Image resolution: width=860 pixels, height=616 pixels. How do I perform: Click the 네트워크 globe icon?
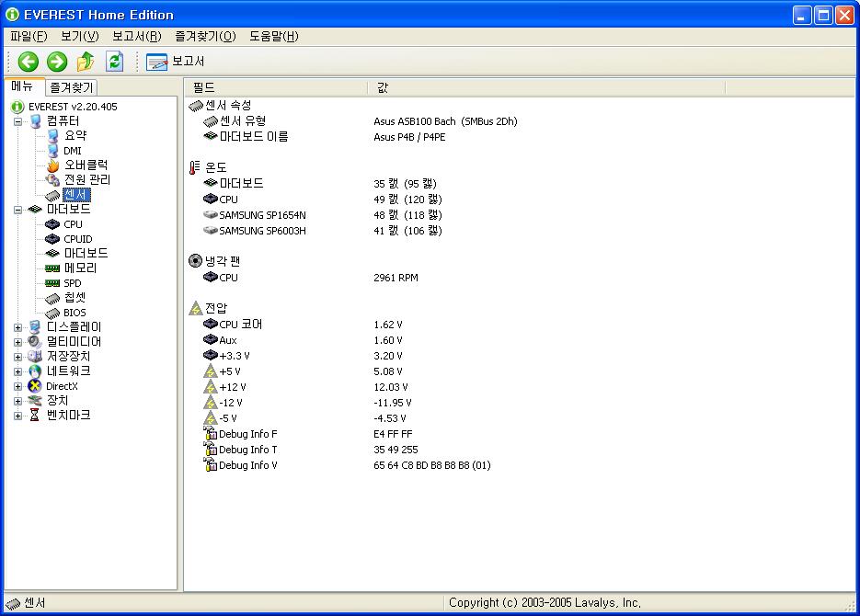pyautogui.click(x=35, y=371)
